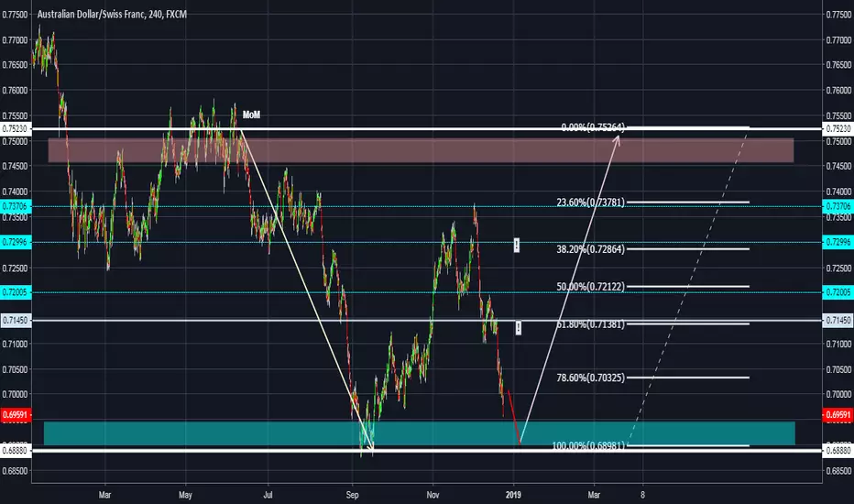Click 0.68880 tag on left price scale
This screenshot has height=504, width=854.
[16, 451]
